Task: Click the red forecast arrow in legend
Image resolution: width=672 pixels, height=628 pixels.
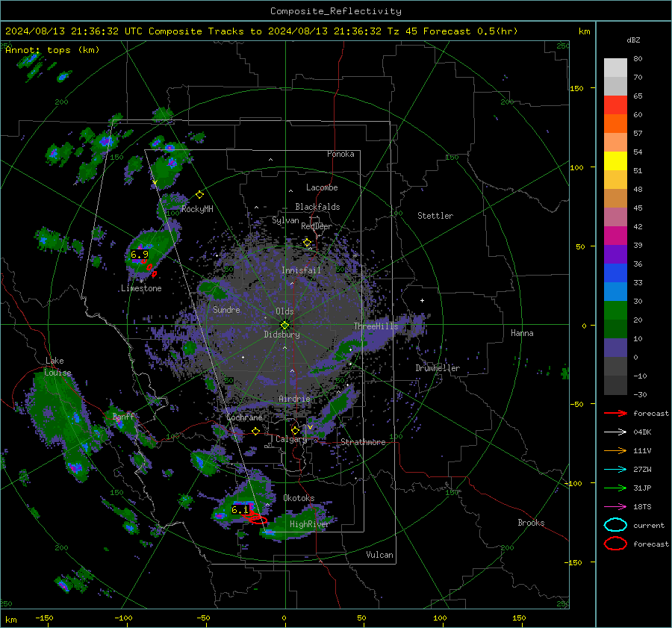Action: (615, 413)
